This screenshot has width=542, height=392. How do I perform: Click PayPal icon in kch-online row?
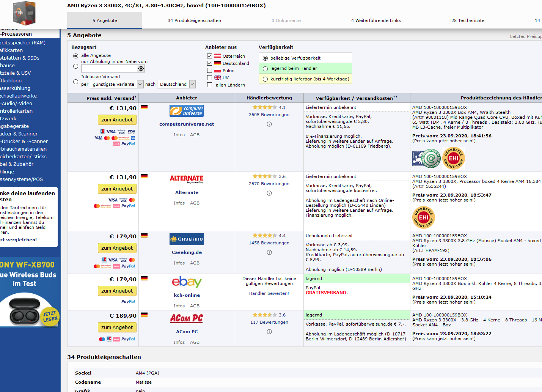pos(128,301)
